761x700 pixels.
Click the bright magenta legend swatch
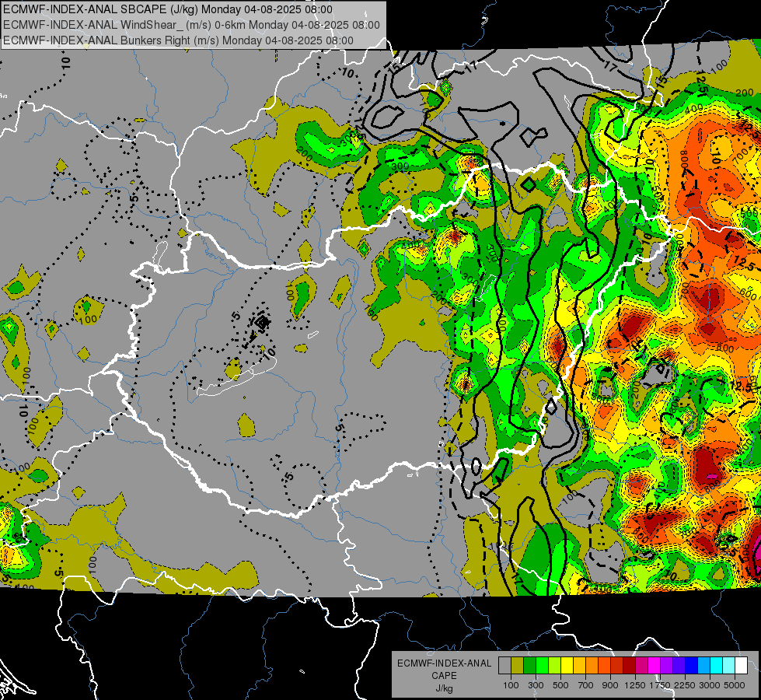(x=655, y=665)
